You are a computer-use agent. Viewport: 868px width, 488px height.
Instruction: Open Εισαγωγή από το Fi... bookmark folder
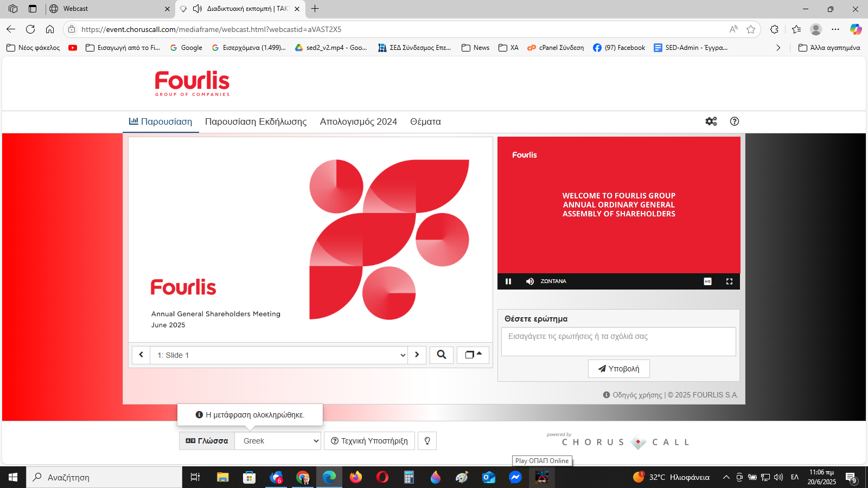point(123,48)
